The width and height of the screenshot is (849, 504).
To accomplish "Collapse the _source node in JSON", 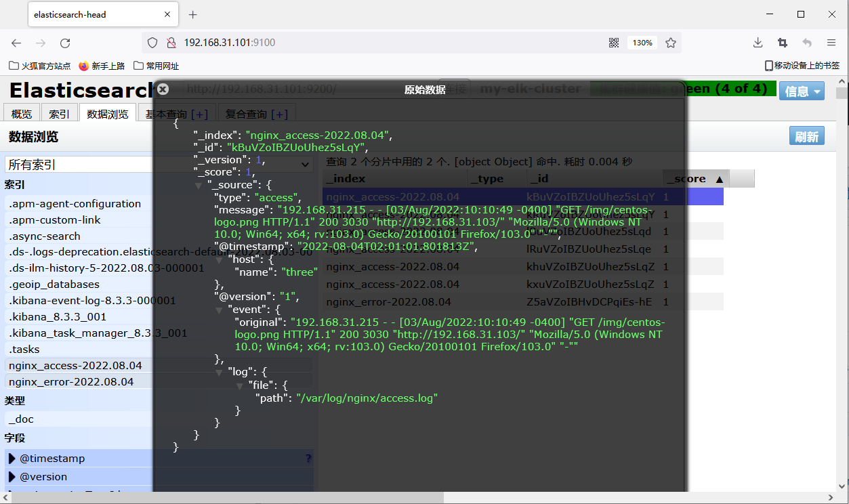I will click(x=199, y=185).
